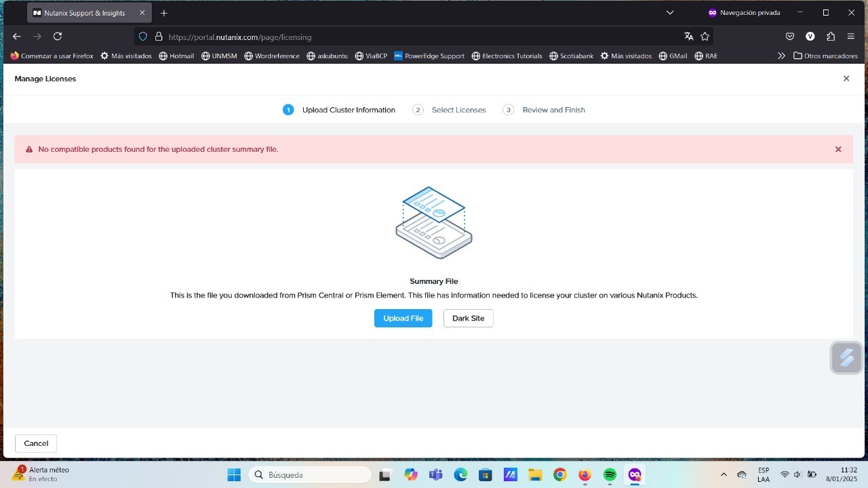Screen dimensions: 868x488
Task: Open the Hotmail bookmark
Action: (176, 56)
